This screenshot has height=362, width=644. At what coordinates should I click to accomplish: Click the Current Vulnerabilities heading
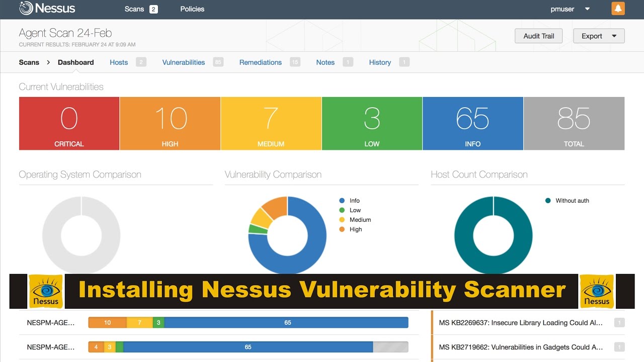61,87
